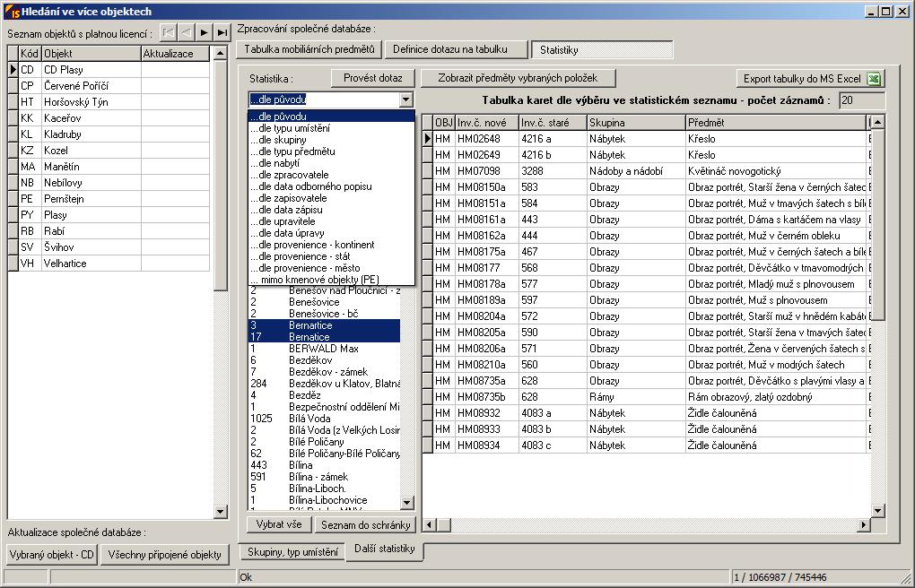This screenshot has height=588, width=915.
Task: Select 'Bezděkov - zámek' statistics row
Action: click(x=324, y=372)
